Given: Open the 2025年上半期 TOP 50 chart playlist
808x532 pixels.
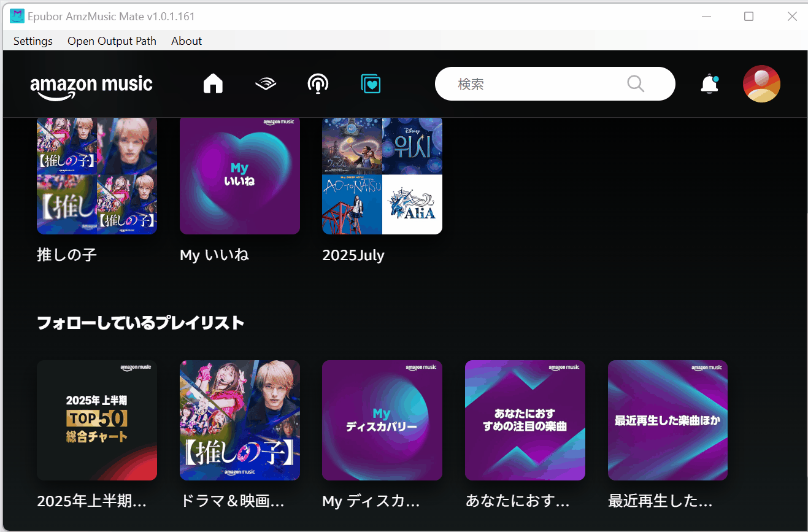Looking at the screenshot, I should 97,420.
